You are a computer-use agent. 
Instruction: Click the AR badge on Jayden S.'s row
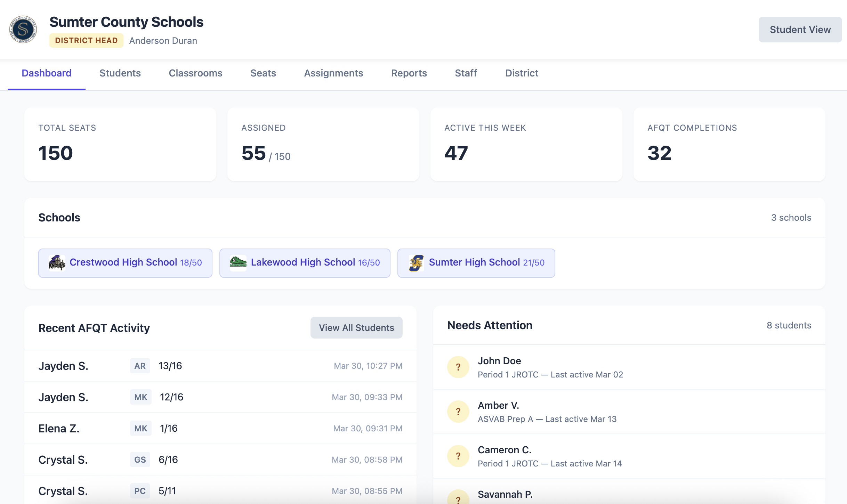click(x=139, y=366)
